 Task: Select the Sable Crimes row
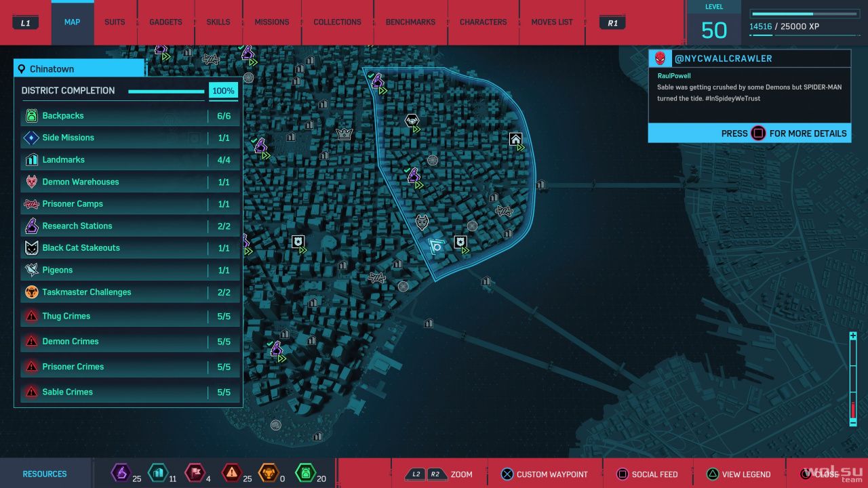click(130, 392)
